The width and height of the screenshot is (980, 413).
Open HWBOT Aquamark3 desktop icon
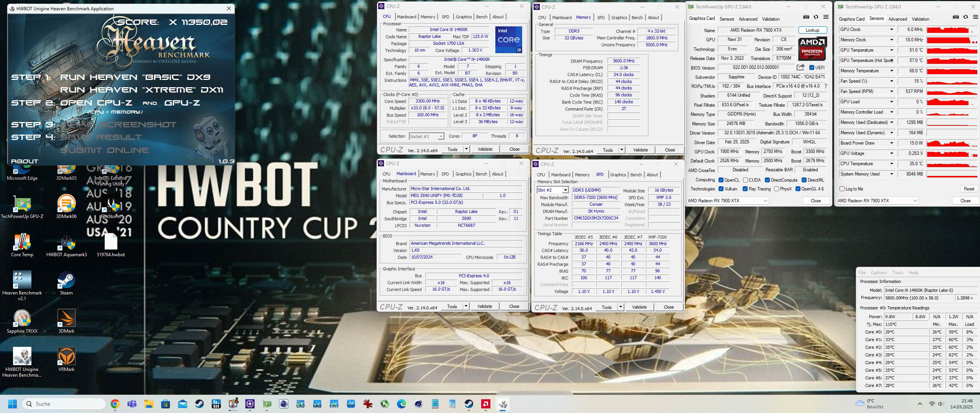pyautogui.click(x=66, y=245)
